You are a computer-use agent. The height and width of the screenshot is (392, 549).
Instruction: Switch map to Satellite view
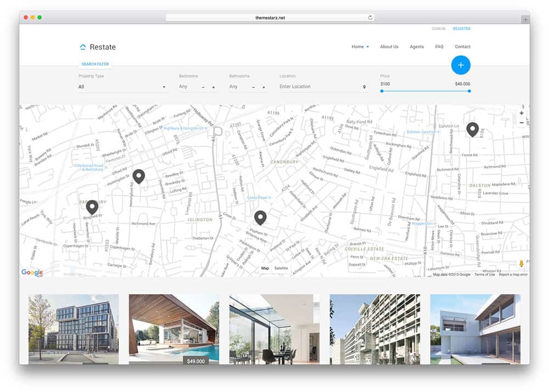coord(281,268)
